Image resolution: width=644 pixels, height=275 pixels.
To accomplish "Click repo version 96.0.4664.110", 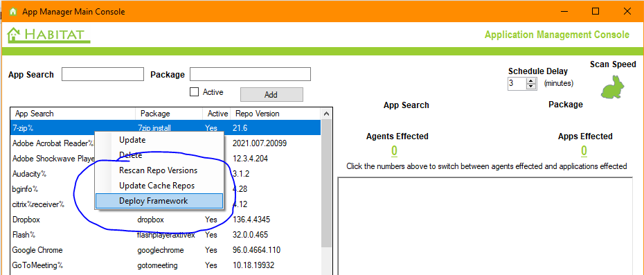I will click(257, 250).
